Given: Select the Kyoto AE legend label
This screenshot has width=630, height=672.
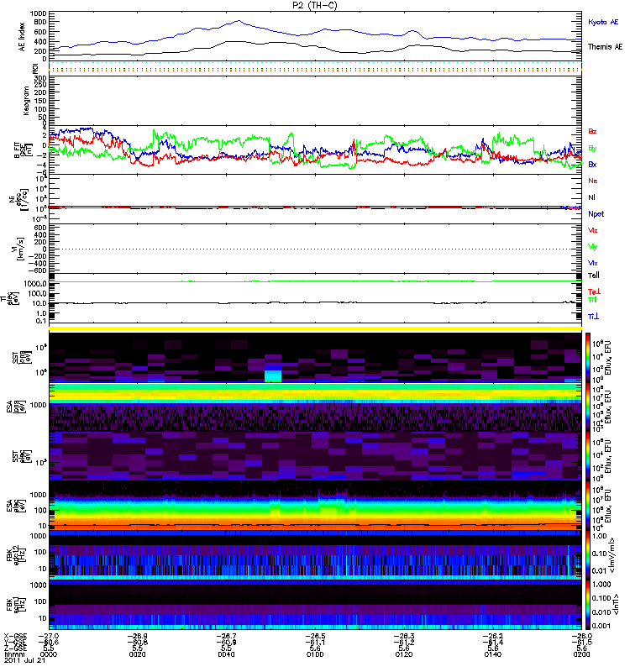Looking at the screenshot, I should point(603,22).
